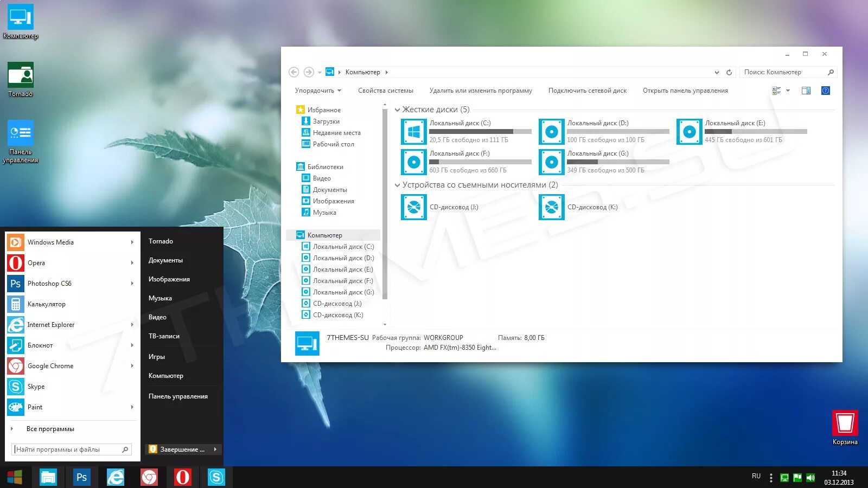Open Компьютер desktop icon

(21, 17)
